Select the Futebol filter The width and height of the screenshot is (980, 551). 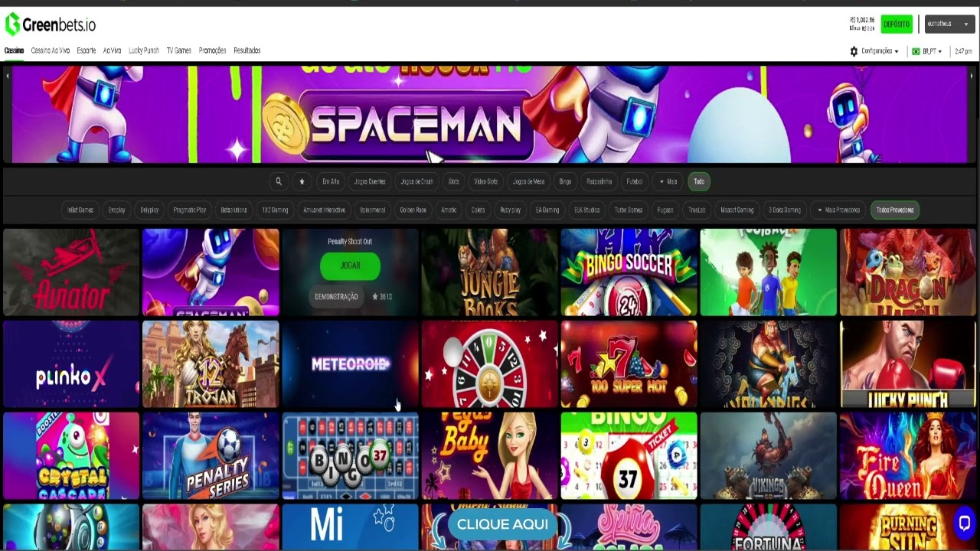pos(635,181)
